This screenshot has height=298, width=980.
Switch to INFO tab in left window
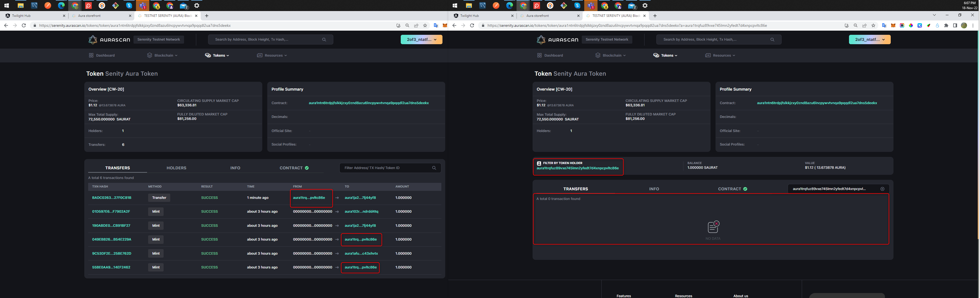235,168
